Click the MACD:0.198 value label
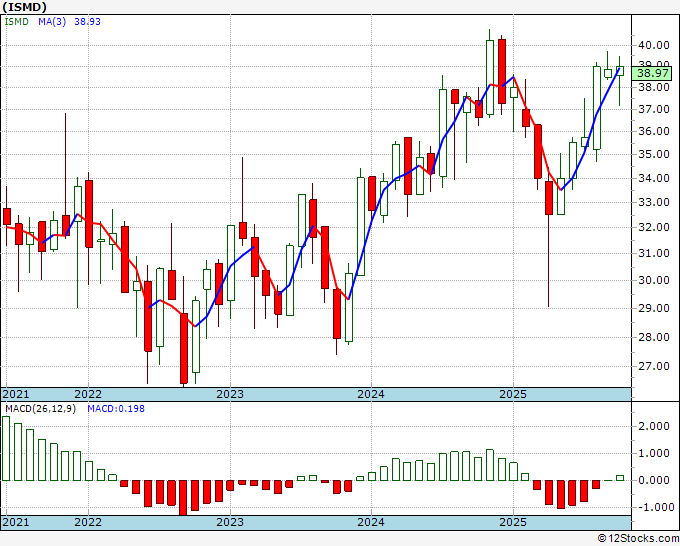The height and width of the screenshot is (546, 680). [116, 409]
